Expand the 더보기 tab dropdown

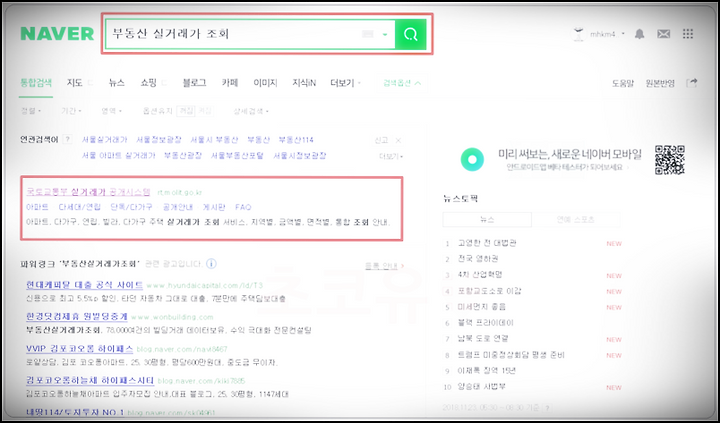tap(345, 83)
